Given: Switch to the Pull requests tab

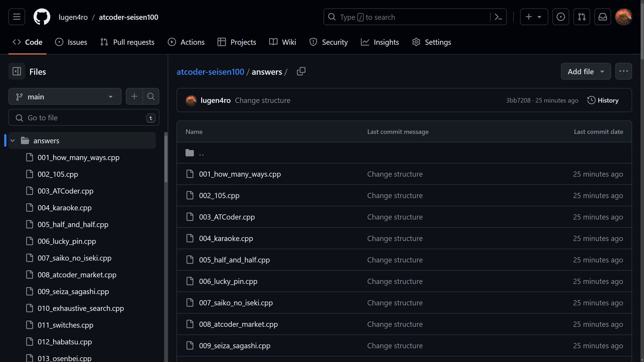Looking at the screenshot, I should (127, 42).
